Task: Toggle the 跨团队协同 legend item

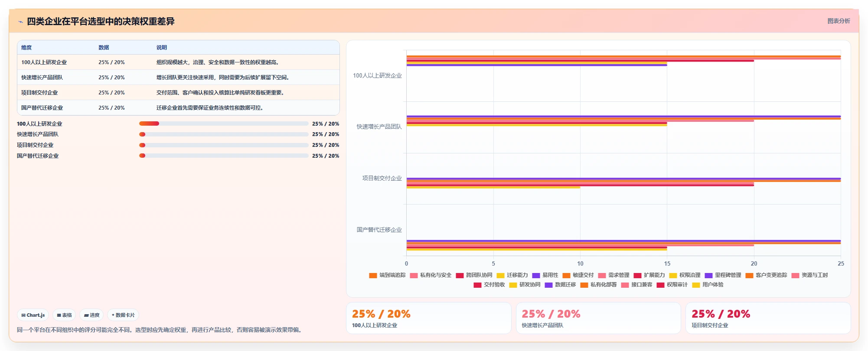Action: [x=474, y=275]
